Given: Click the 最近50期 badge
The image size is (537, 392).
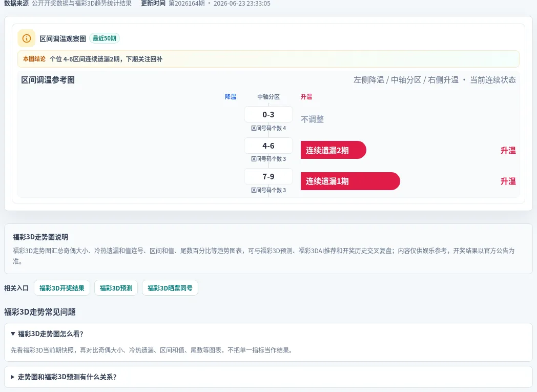Looking at the screenshot, I should [x=105, y=38].
